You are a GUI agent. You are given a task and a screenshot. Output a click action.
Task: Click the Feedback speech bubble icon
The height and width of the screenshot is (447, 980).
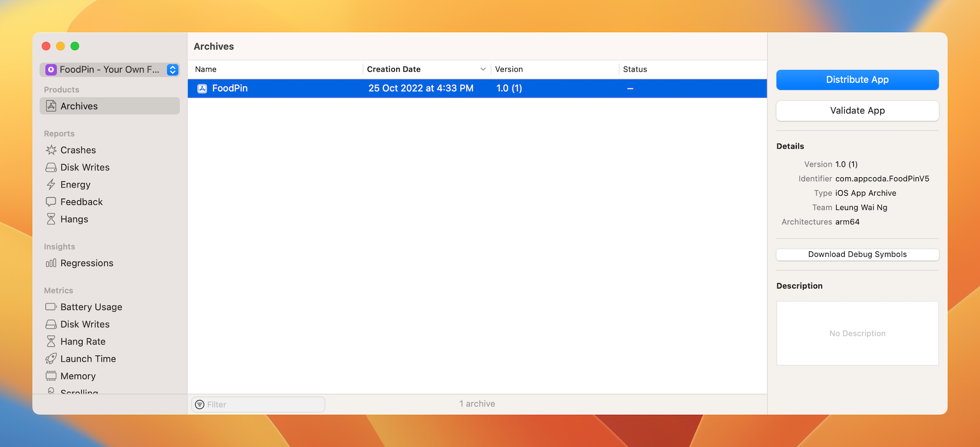(51, 202)
